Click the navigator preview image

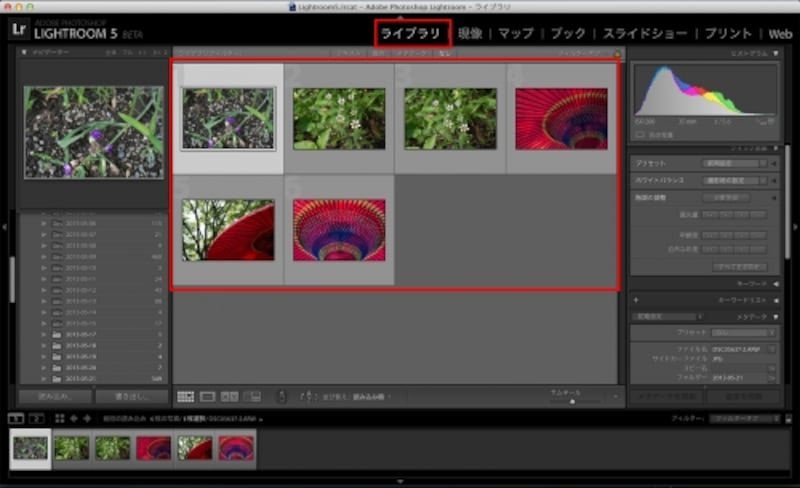pos(94,132)
